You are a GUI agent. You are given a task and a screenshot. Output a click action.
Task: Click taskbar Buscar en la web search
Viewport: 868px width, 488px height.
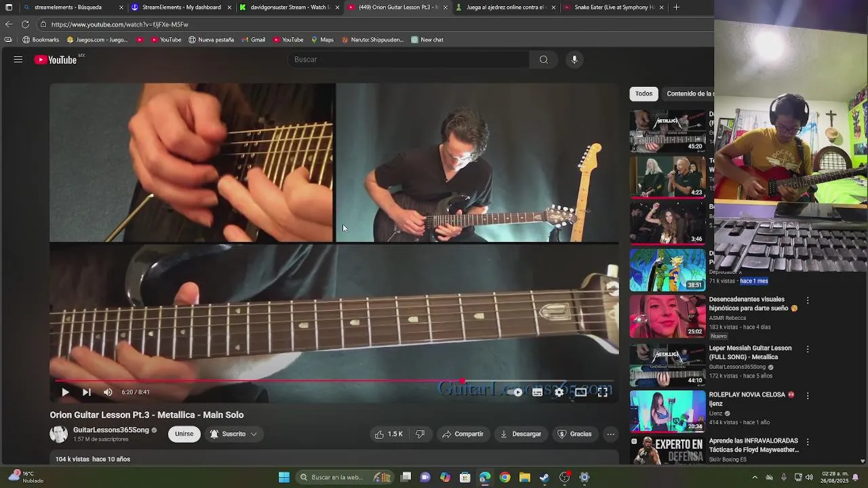point(346,477)
